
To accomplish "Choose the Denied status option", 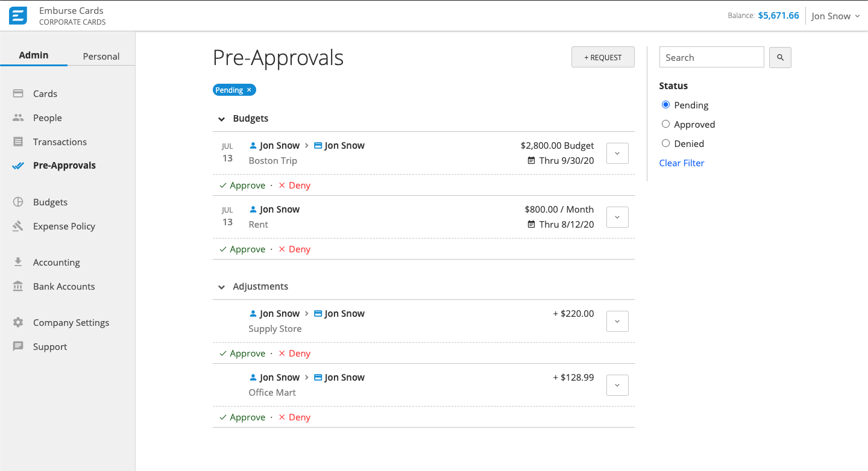I will (x=665, y=143).
